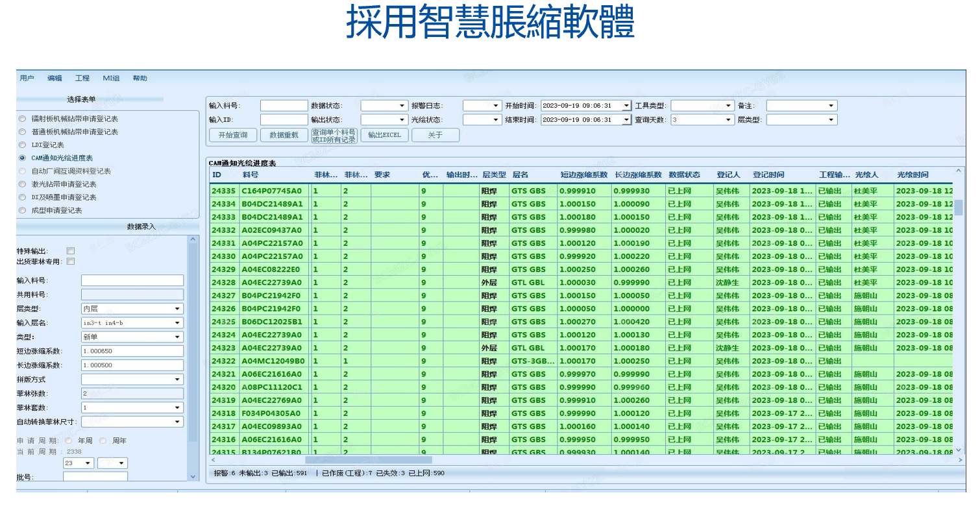
Task: Click the table's horizontal scrollbar thumb
Action: (x=368, y=460)
